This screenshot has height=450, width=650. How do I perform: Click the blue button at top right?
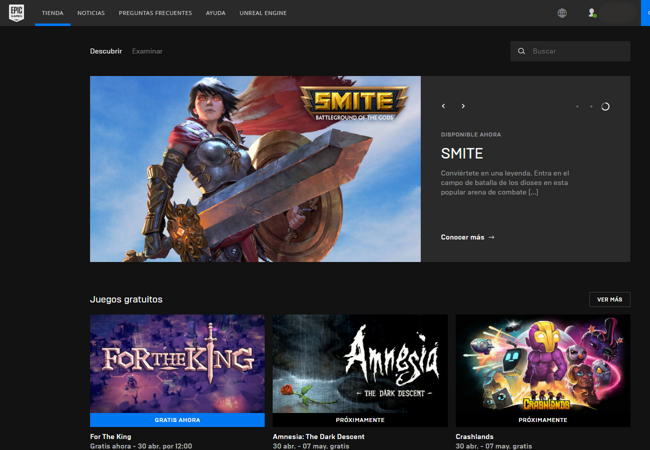[x=645, y=13]
